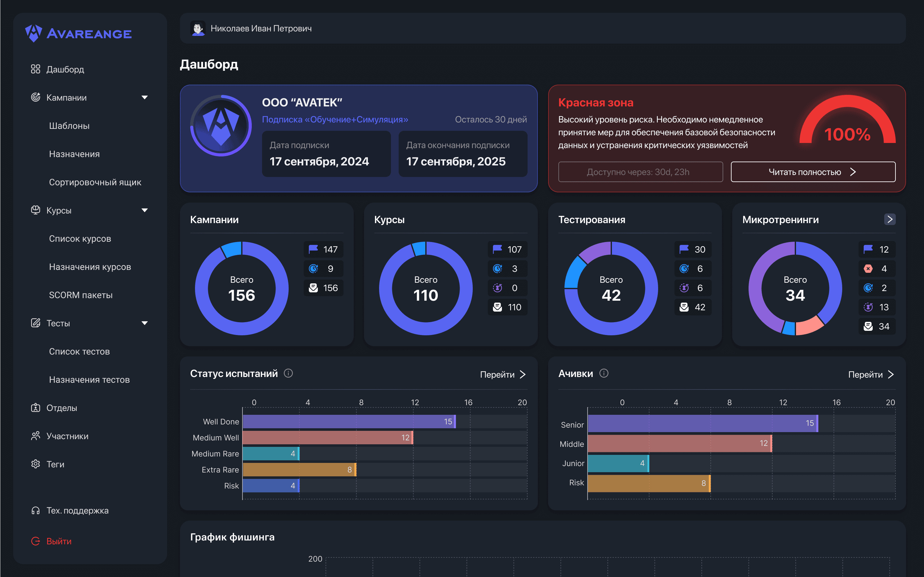This screenshot has width=924, height=577.
Task: Select the Участники people icon
Action: [x=36, y=436]
